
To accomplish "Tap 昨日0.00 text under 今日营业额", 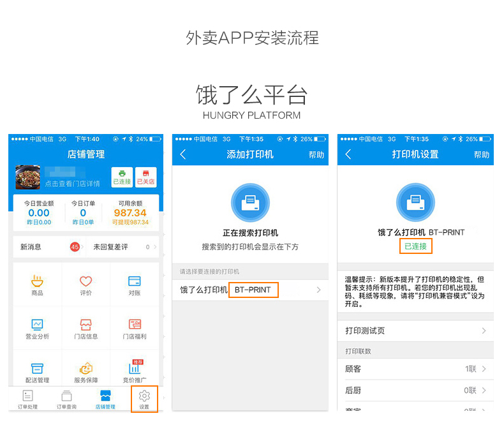I will (x=39, y=222).
